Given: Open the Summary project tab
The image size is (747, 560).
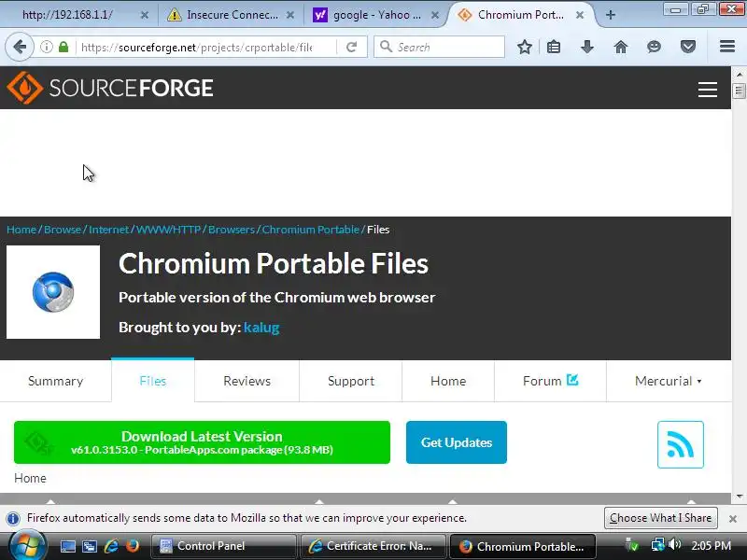Looking at the screenshot, I should pos(55,381).
